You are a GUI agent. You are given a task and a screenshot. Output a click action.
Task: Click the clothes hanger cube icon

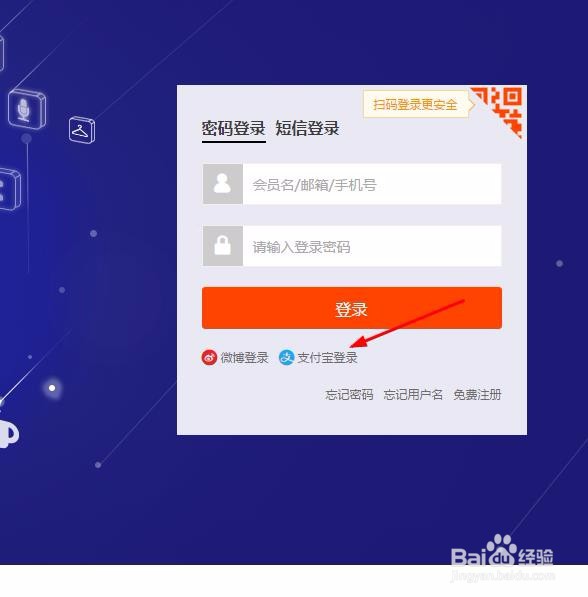tap(82, 130)
